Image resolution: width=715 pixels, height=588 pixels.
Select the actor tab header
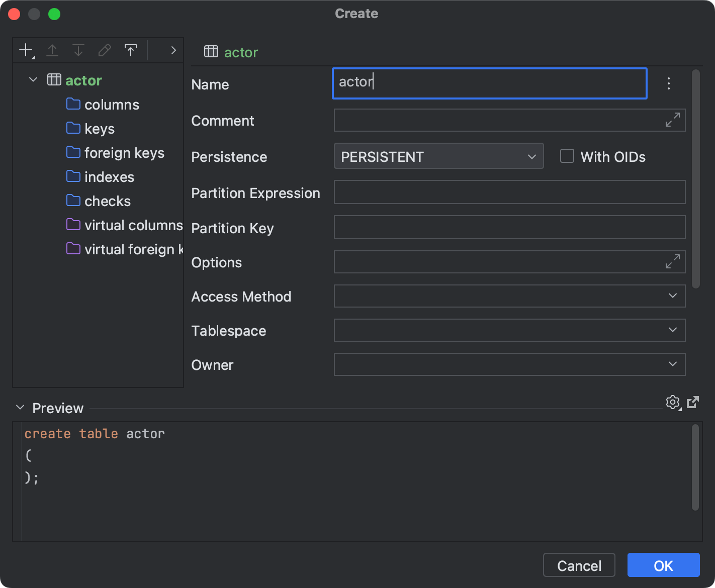tap(241, 52)
